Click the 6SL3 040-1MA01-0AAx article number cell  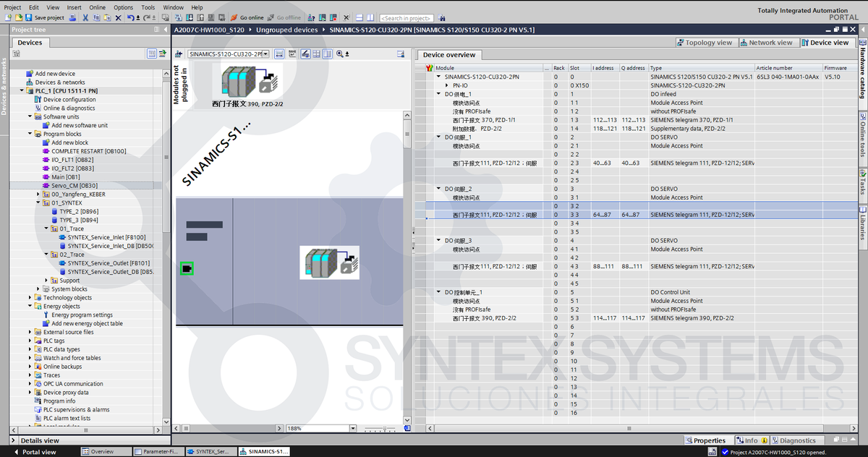[x=788, y=77]
